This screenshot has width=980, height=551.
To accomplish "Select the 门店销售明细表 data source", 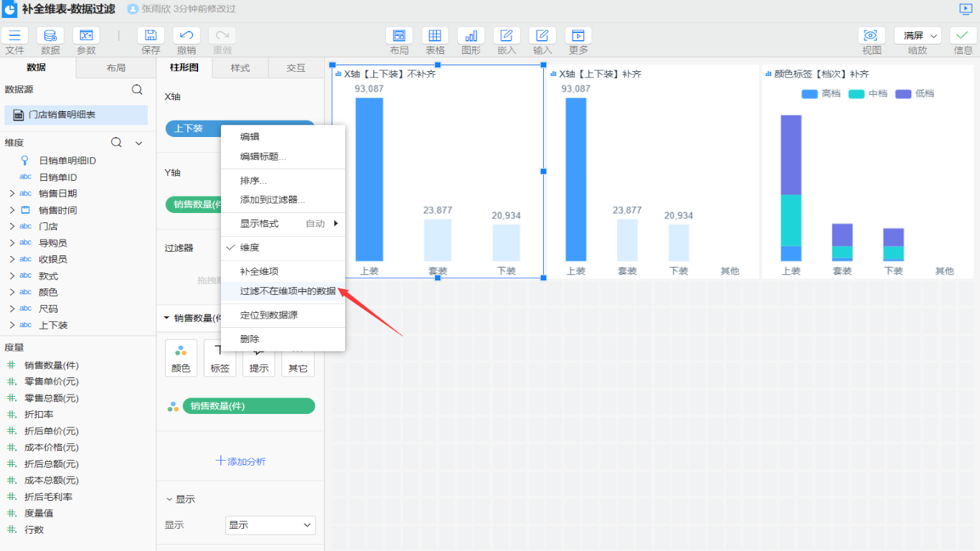I will 76,115.
